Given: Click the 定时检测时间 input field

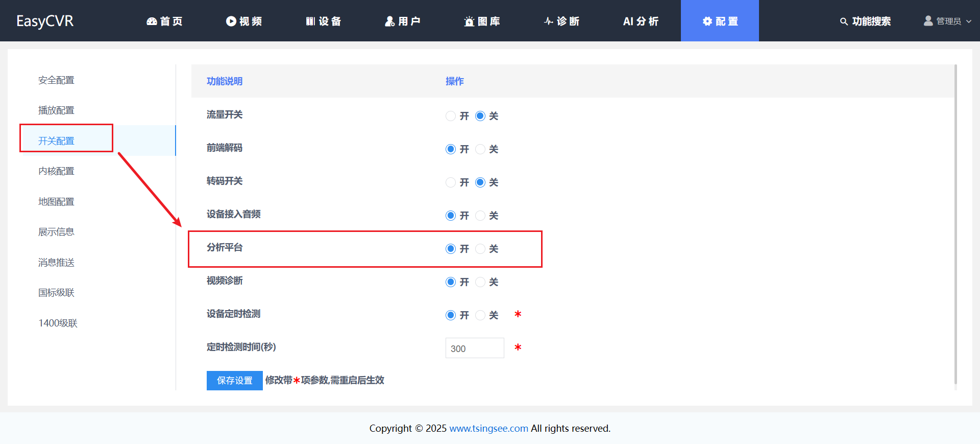Looking at the screenshot, I should coord(475,348).
